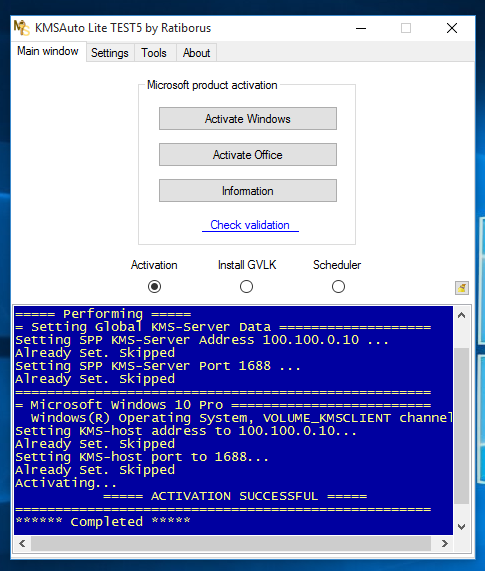Click the 'Activating...' log line
This screenshot has height=571, width=485.
pyautogui.click(x=66, y=483)
